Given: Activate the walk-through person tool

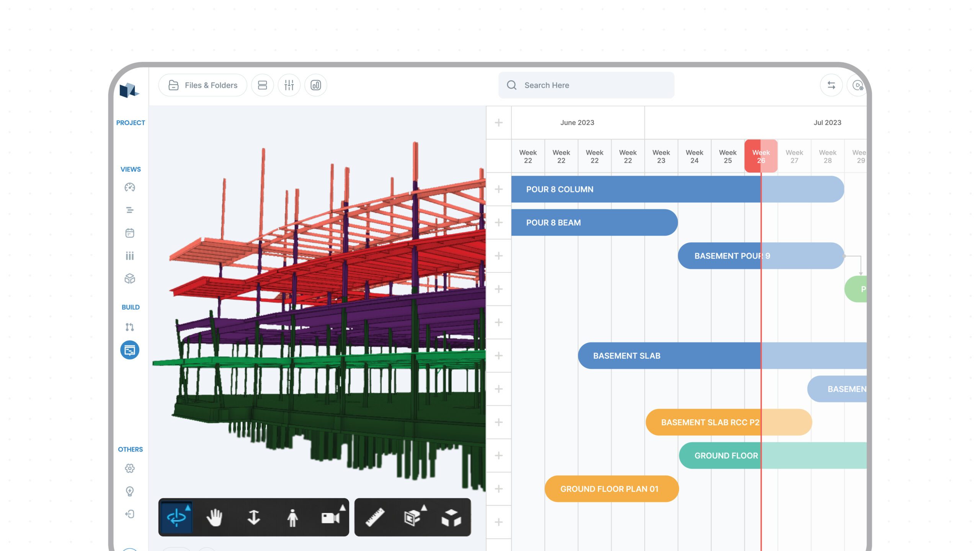Looking at the screenshot, I should [294, 519].
